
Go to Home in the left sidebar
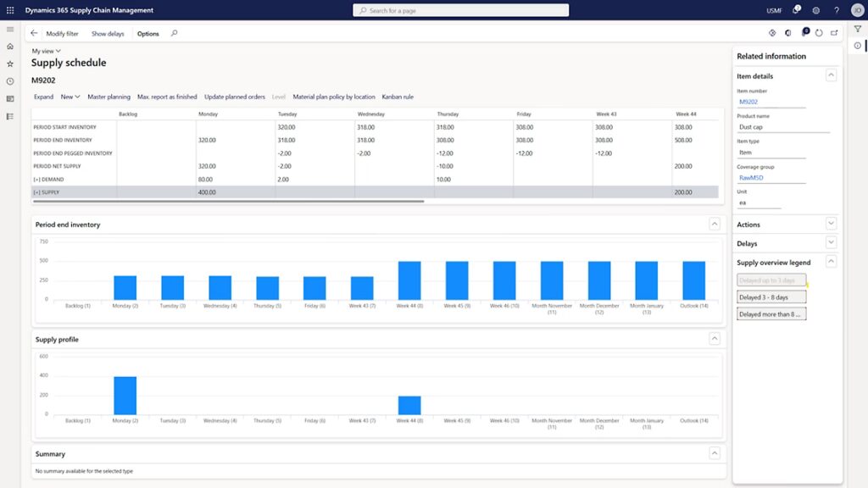[x=10, y=47]
